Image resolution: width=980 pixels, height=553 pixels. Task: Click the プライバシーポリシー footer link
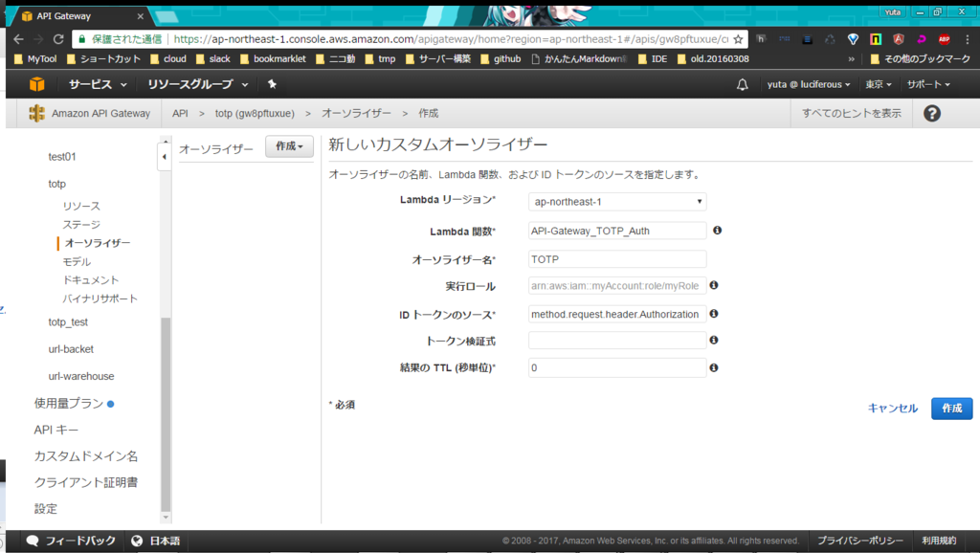coord(860,542)
